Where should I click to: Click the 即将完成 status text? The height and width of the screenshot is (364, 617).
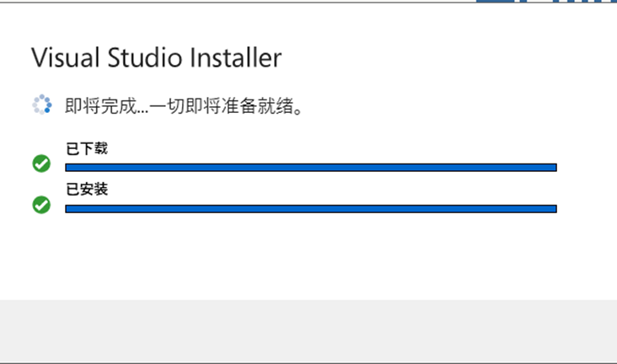click(101, 106)
